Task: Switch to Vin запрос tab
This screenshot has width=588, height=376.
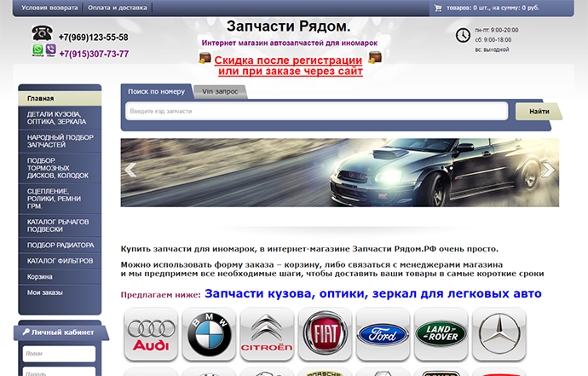Action: (220, 91)
